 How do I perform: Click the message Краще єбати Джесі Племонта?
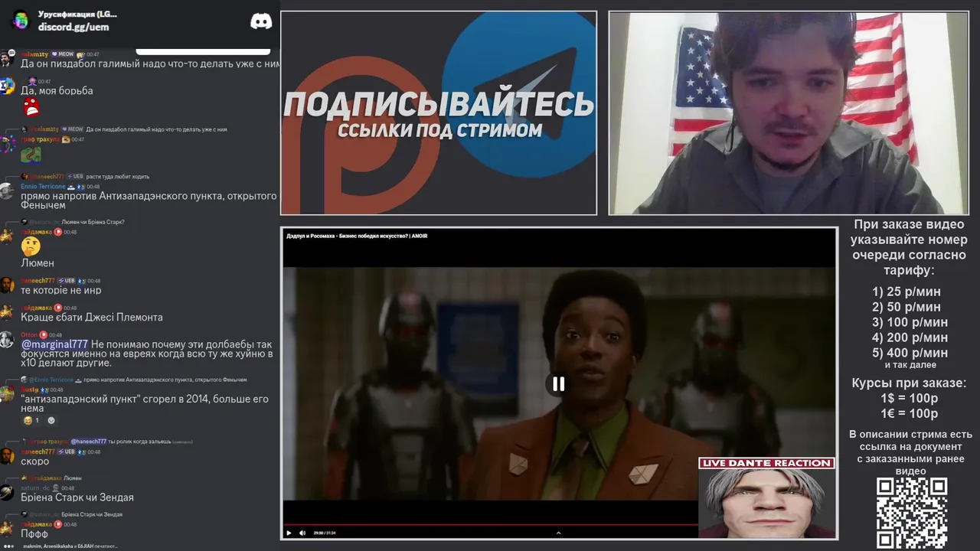pyautogui.click(x=92, y=318)
